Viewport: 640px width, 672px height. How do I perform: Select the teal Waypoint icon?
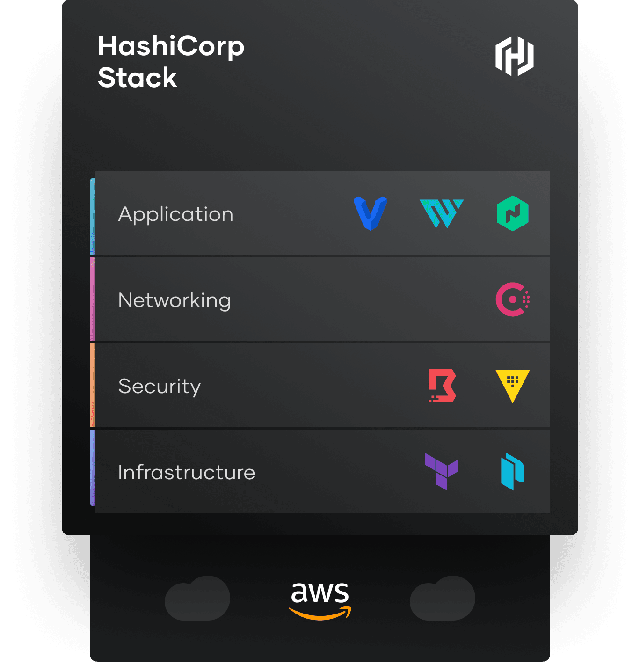click(x=442, y=214)
